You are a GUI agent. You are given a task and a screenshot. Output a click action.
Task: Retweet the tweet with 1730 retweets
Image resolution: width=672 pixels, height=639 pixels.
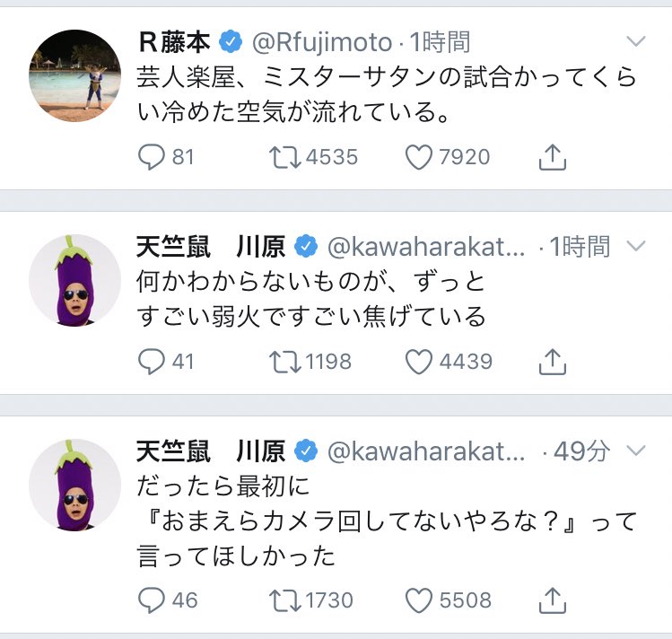pyautogui.click(x=287, y=599)
